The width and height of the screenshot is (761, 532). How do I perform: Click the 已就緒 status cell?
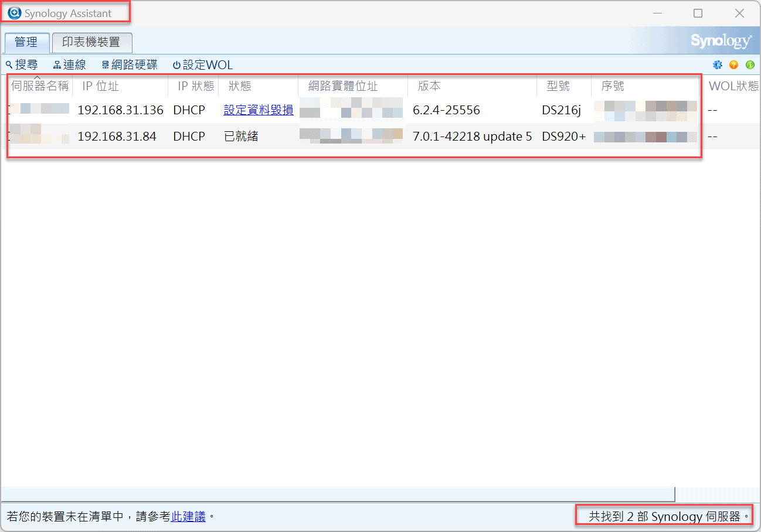click(241, 137)
